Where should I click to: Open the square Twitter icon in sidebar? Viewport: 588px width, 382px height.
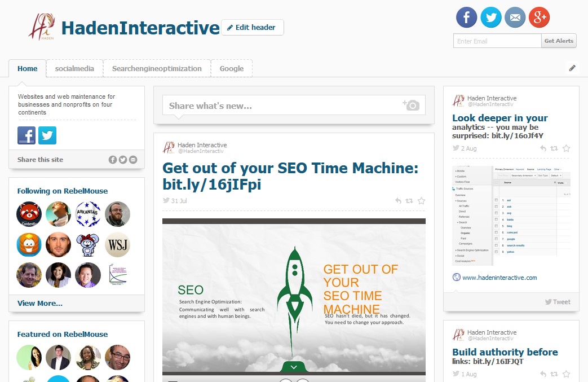[47, 135]
